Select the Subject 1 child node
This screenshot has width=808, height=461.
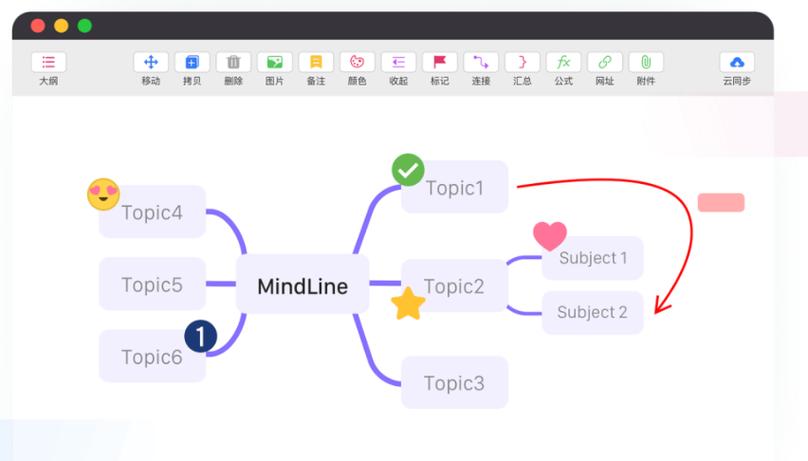[593, 258]
